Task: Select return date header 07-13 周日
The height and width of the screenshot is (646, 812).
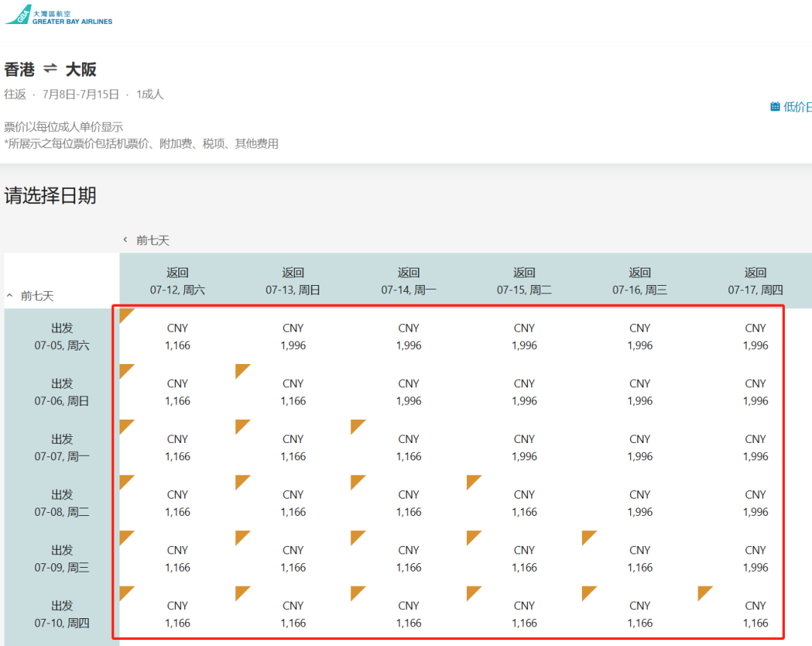Action: [x=293, y=281]
